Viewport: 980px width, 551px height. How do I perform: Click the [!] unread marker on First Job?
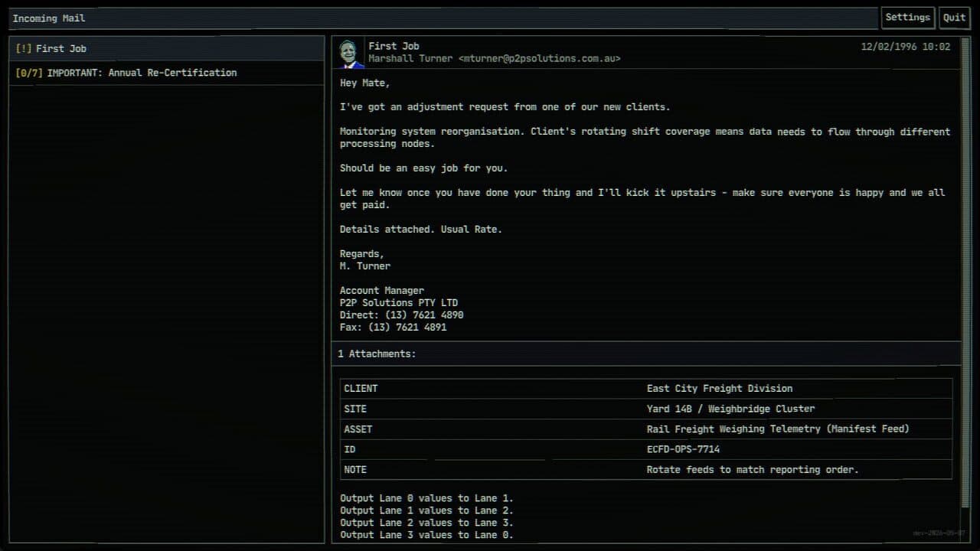(24, 48)
